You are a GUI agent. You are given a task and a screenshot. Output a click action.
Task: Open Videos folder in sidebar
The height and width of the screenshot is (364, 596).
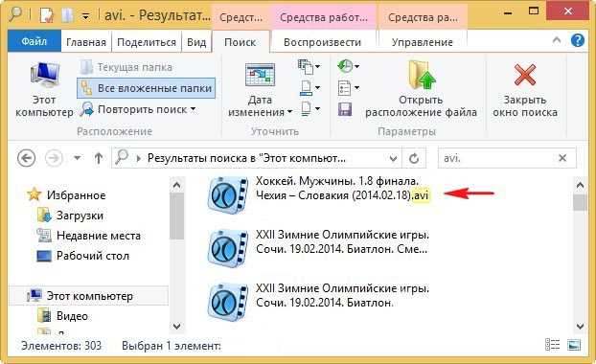pyautogui.click(x=62, y=316)
